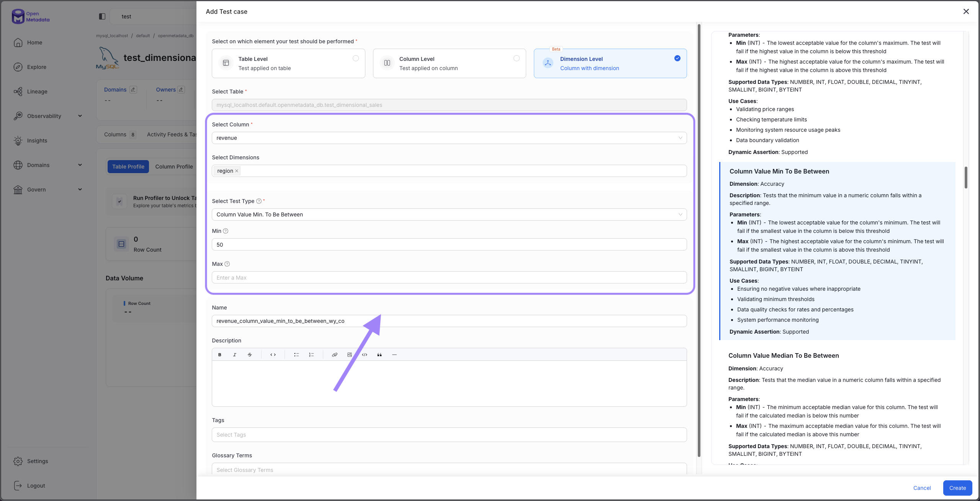This screenshot has height=501, width=980.
Task: Click the Create button
Action: 957,488
